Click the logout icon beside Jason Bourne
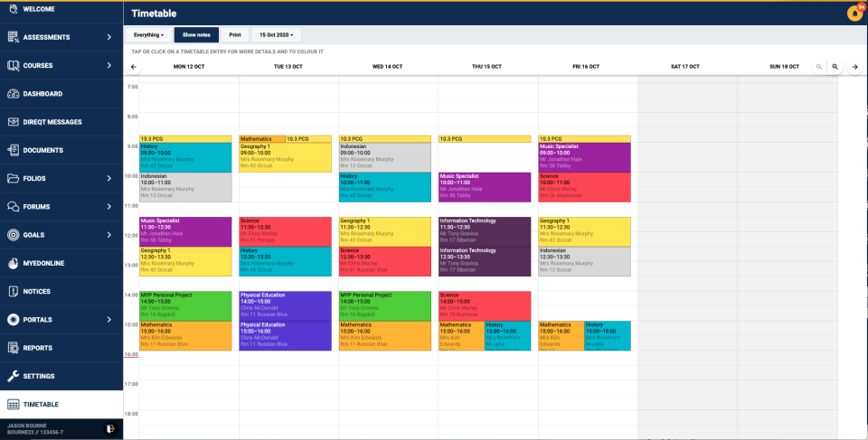 [110, 429]
